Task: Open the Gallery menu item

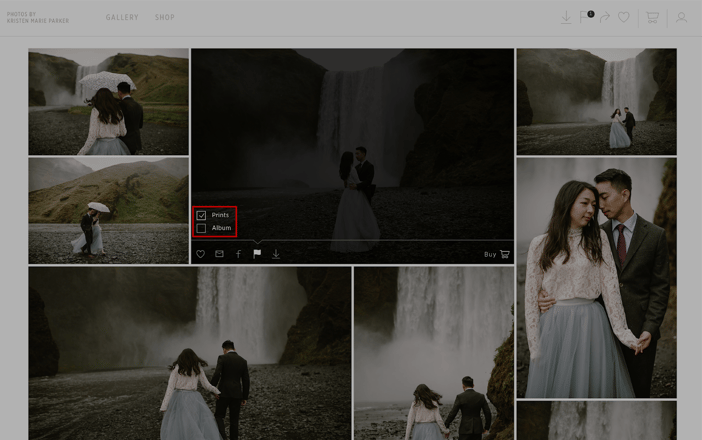Action: tap(122, 17)
